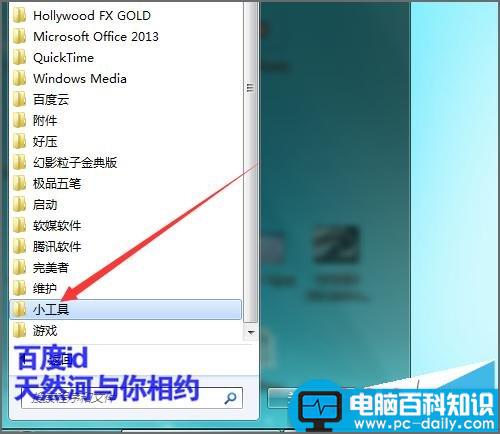Select the highlighted 小工具 group label
The width and height of the screenshot is (500, 434).
[x=51, y=310]
